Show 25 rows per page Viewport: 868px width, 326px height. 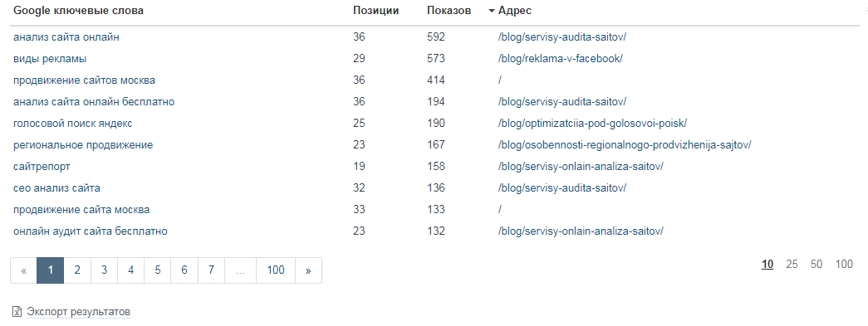[x=792, y=265]
